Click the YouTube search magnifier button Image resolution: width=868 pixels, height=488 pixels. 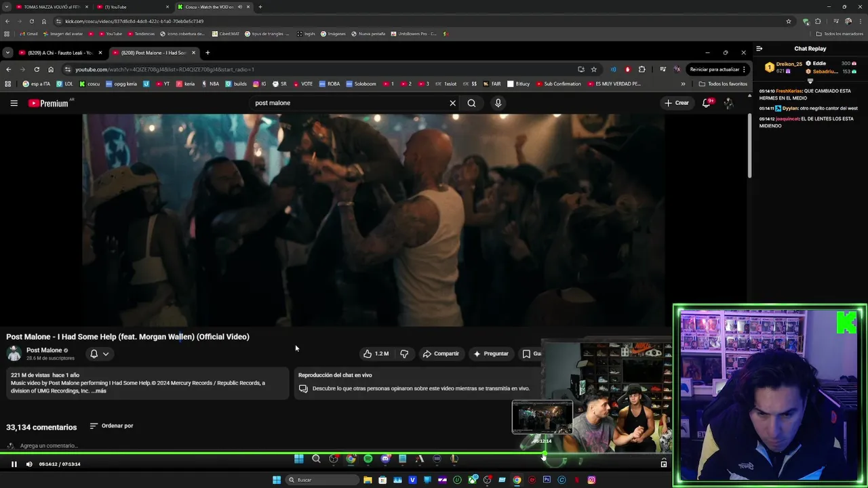pos(471,103)
